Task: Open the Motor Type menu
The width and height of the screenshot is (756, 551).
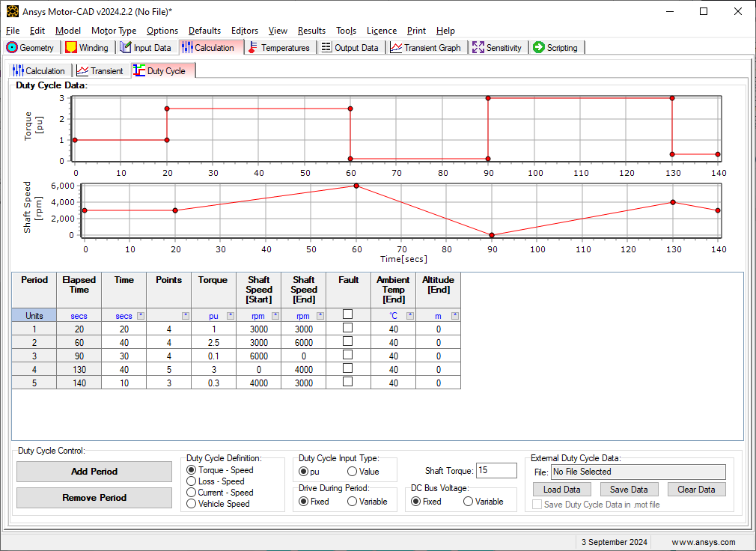Action: [114, 31]
